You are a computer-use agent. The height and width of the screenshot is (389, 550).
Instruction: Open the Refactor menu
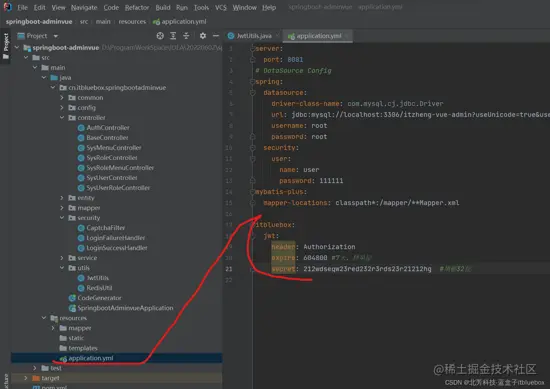click(x=137, y=7)
